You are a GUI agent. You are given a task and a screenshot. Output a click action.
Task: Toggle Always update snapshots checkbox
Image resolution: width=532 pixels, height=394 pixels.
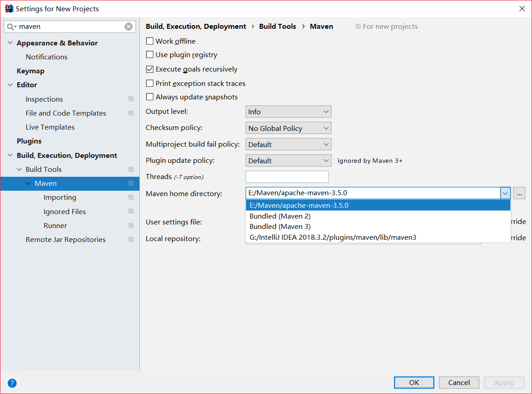coord(150,97)
